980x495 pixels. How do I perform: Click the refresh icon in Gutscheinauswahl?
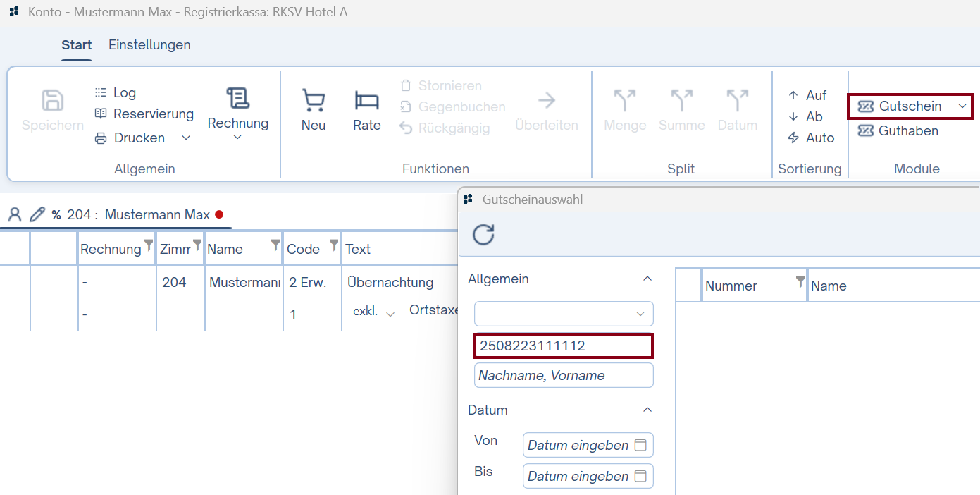point(483,234)
